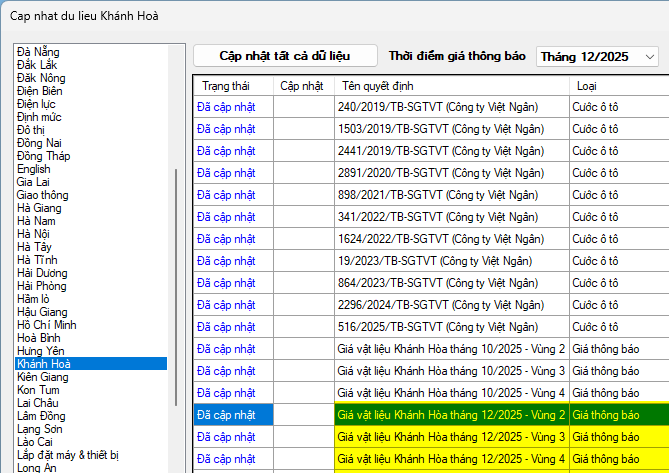This screenshot has width=669, height=473.
Task: Select row '2296/2024/TB-SGTVT (Công ty Việt Ngân)'
Action: pos(438,305)
